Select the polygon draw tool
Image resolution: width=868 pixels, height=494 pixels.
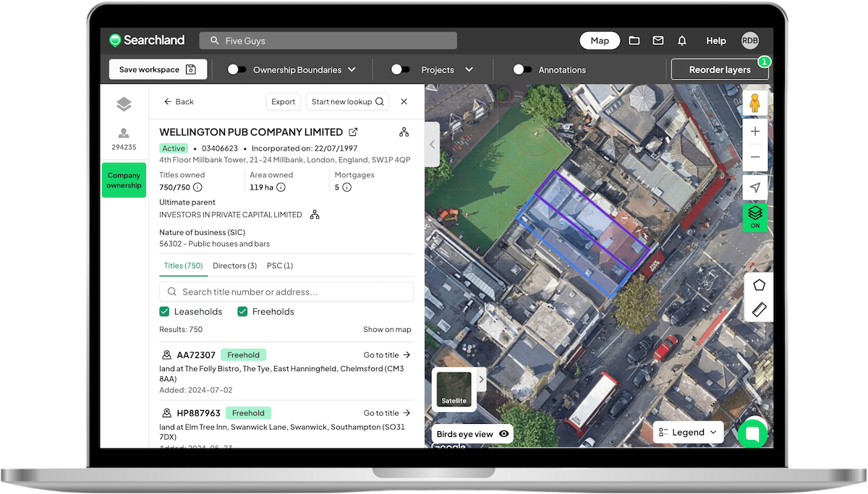(759, 285)
